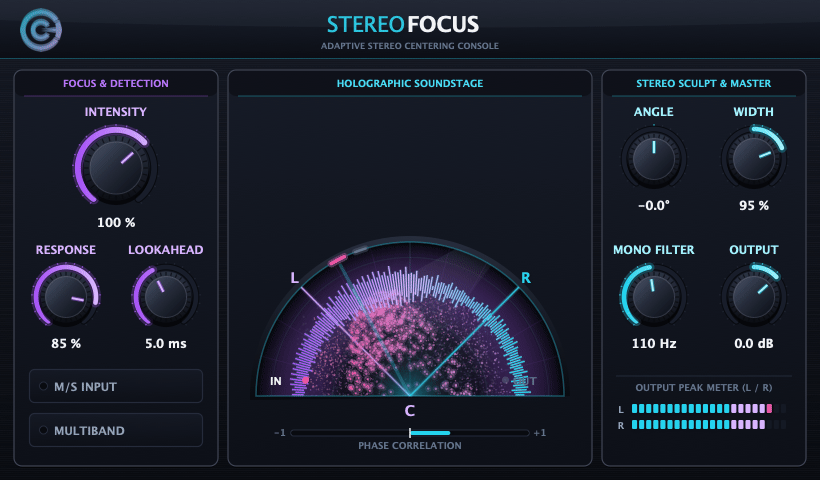
Task: Click the Mono Filter knob
Action: tap(654, 296)
